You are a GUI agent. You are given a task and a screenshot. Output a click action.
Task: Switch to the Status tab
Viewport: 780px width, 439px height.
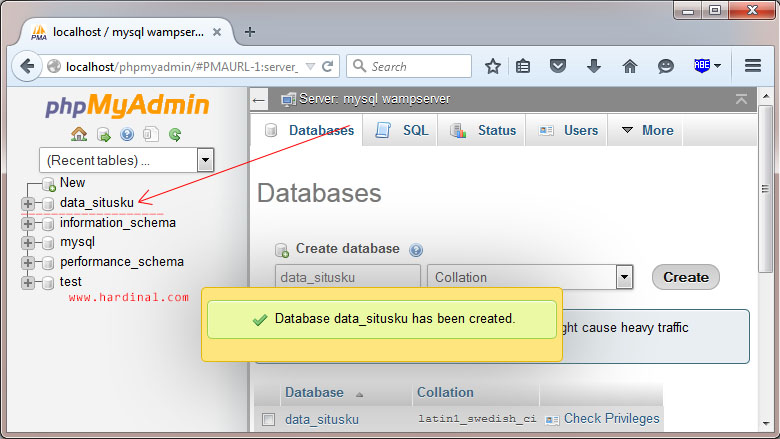482,130
